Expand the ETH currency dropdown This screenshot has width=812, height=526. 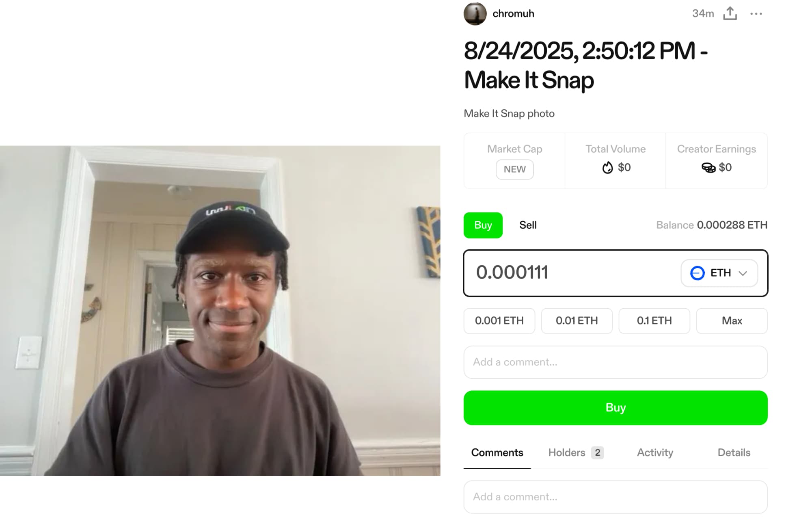719,273
